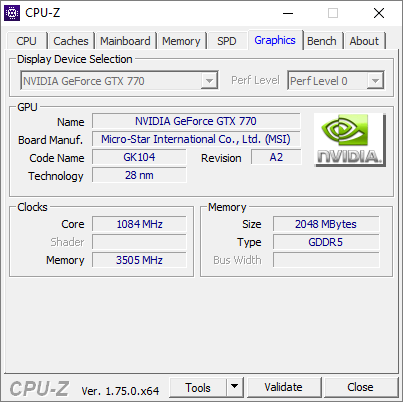
Task: Click the NVIDIA logo image
Action: coord(350,140)
